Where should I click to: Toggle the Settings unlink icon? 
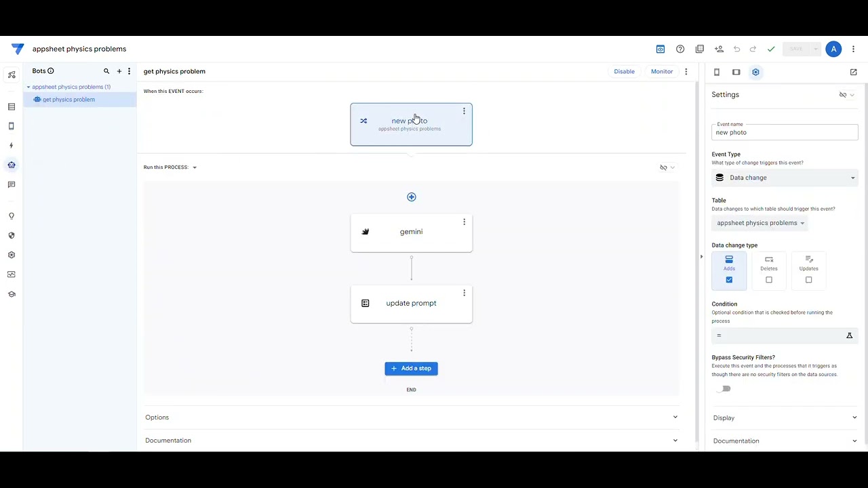[843, 95]
